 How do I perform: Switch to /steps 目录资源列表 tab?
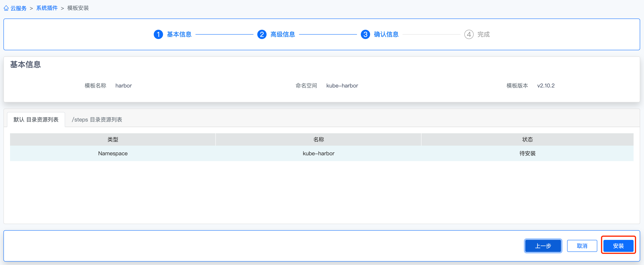(x=97, y=120)
